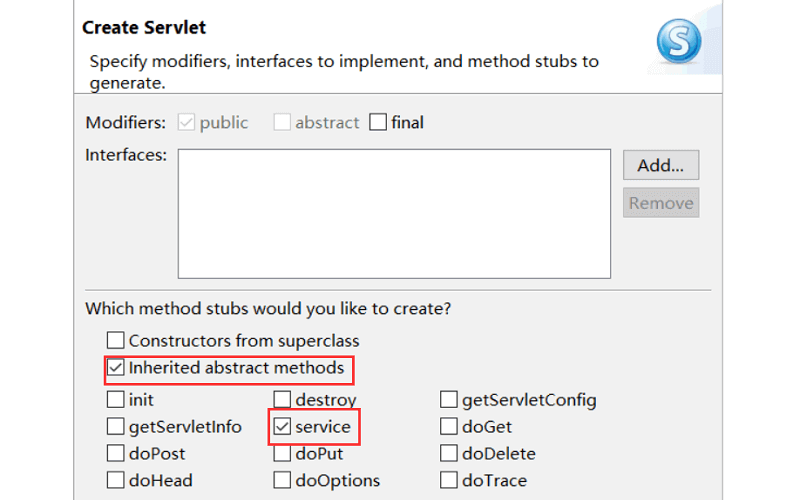This screenshot has width=800, height=500.
Task: Toggle the public modifier checkbox
Action: [x=186, y=123]
